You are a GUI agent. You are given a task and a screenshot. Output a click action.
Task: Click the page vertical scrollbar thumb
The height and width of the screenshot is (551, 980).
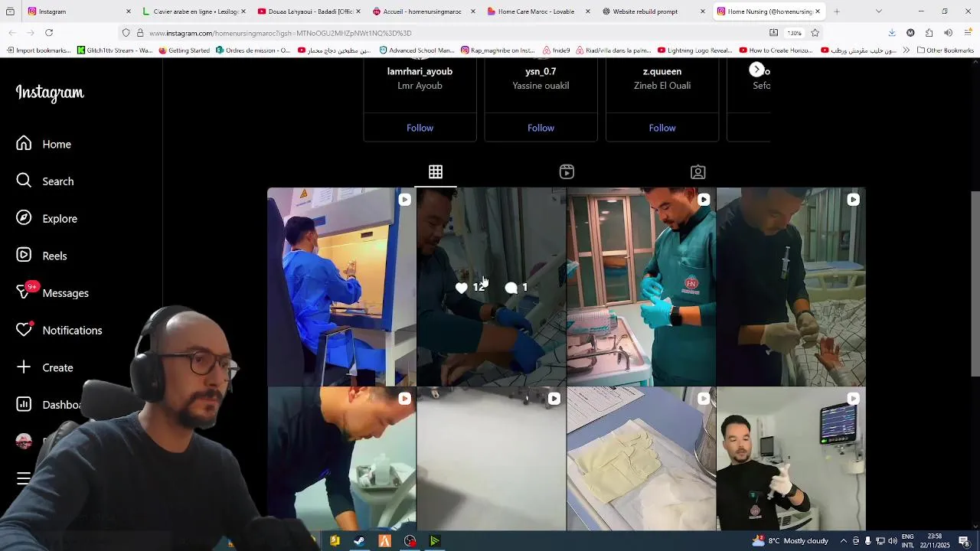(975, 283)
